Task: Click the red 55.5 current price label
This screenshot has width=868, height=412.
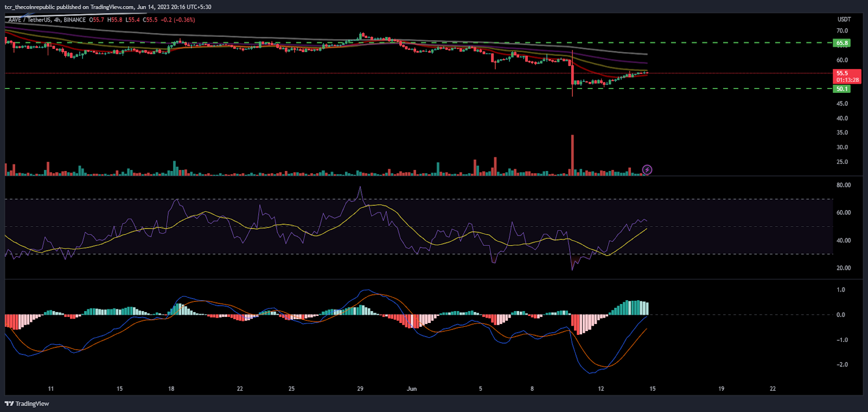Action: [847, 77]
